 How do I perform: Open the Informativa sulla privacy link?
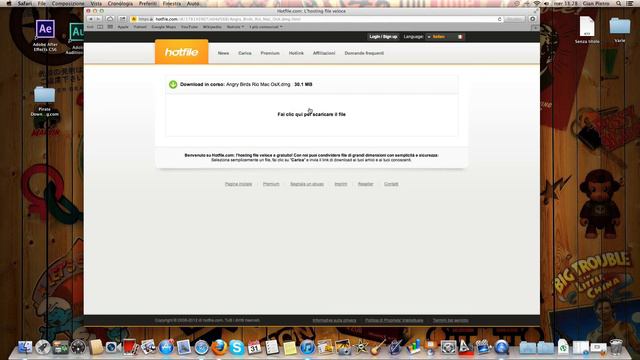334,320
